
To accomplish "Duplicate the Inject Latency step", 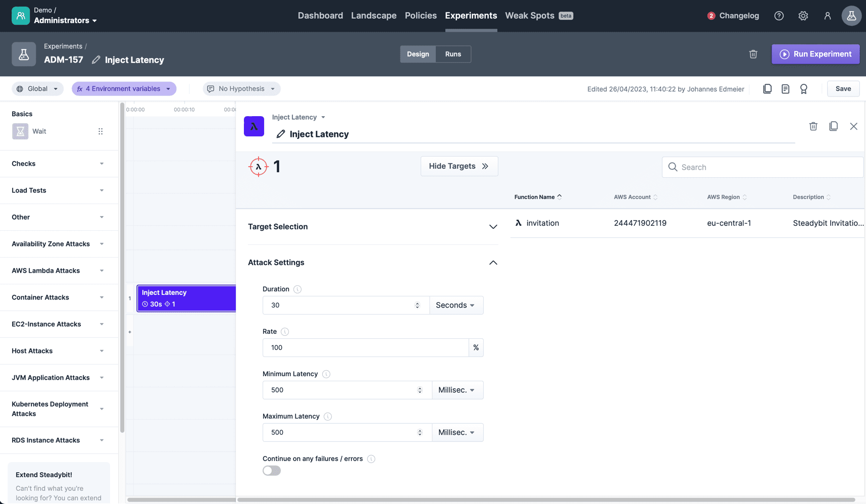I will click(x=833, y=126).
